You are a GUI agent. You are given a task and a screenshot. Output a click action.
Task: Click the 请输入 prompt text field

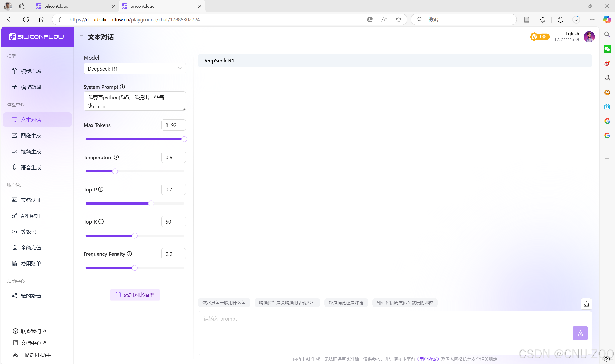[x=383, y=329]
